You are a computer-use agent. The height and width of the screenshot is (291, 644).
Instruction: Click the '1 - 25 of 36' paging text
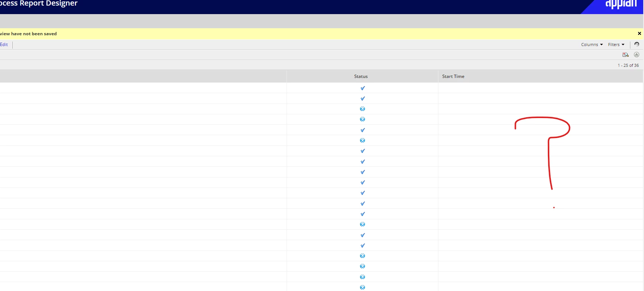(628, 65)
